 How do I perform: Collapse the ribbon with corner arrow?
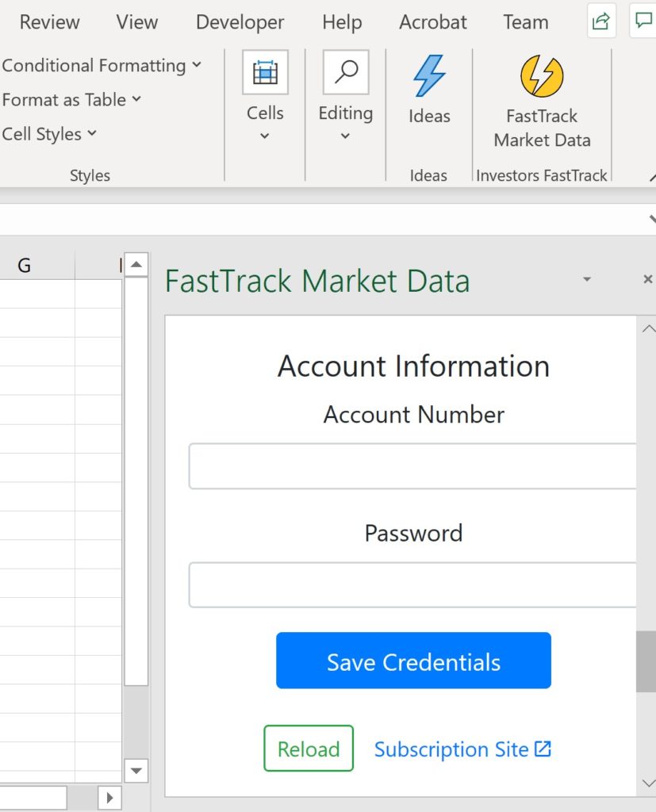point(652,178)
